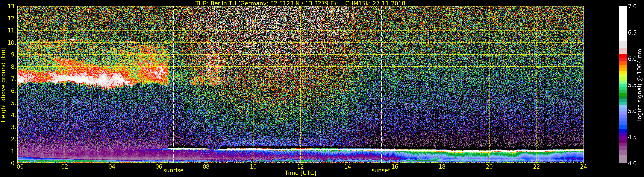Image resolution: width=644 pixels, height=177 pixels.
Task: Click the 'Time [UTC]' axis label
Action: click(300, 173)
